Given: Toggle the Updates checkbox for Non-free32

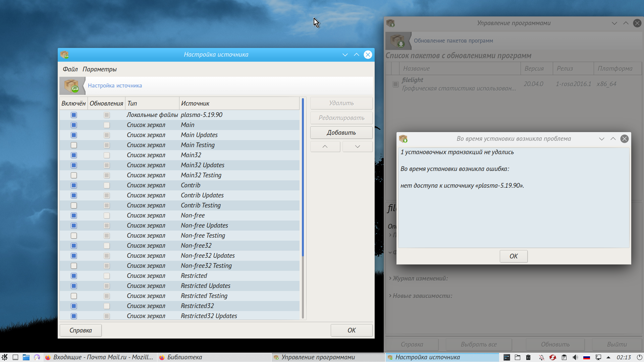Looking at the screenshot, I should [x=107, y=246].
